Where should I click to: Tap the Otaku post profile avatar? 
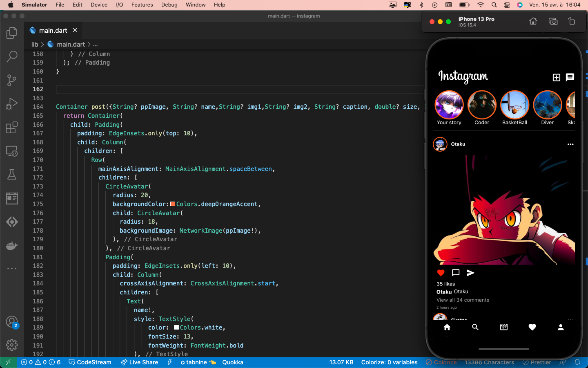440,144
